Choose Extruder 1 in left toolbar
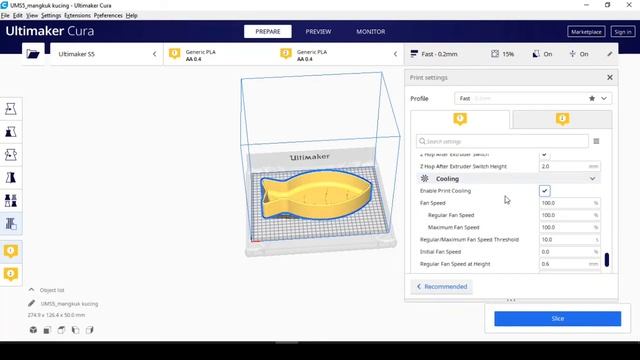The height and width of the screenshot is (360, 640). click(x=11, y=251)
